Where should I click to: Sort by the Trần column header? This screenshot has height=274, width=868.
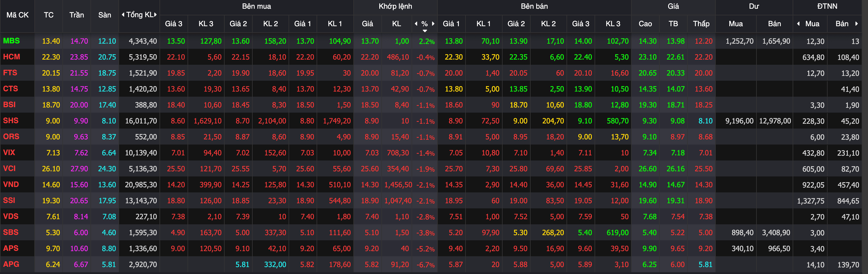tap(77, 15)
